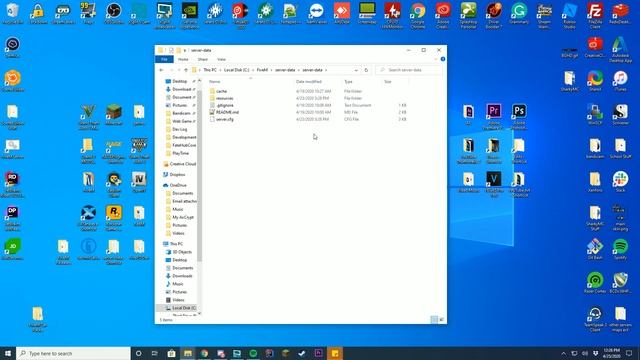Open Dev Log folder in navigation pane
This screenshot has height=360, width=640.
(x=179, y=129)
